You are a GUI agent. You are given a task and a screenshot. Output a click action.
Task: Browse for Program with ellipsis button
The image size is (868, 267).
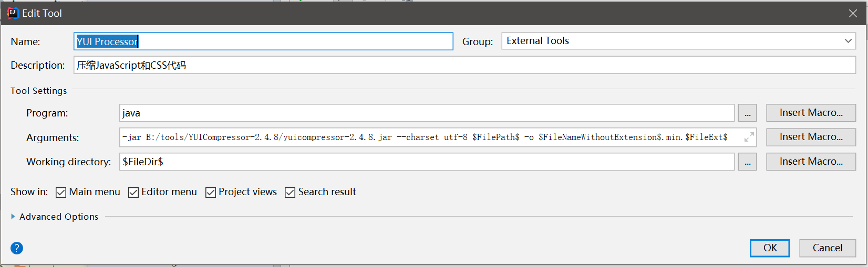[747, 113]
